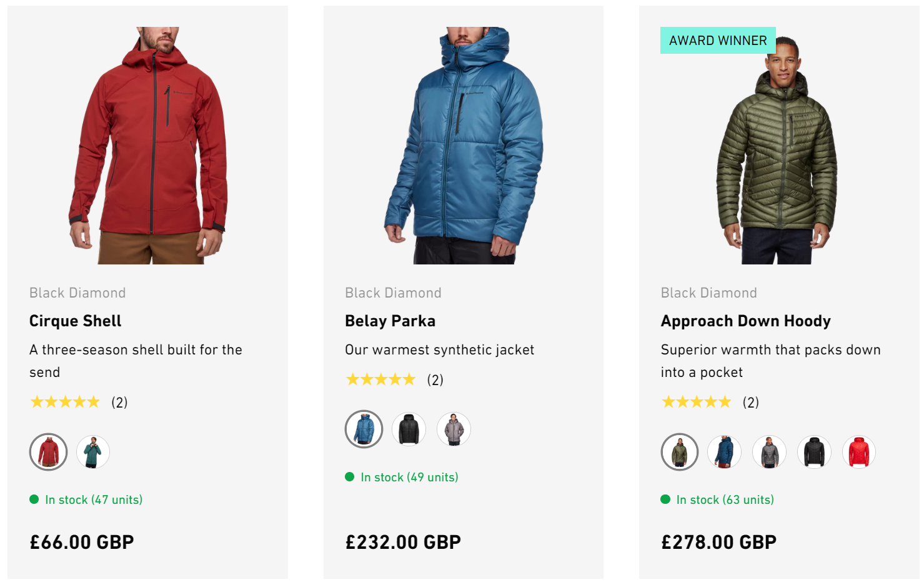924x582 pixels.
Task: Choose black swatch for Belay Parka
Action: click(409, 429)
